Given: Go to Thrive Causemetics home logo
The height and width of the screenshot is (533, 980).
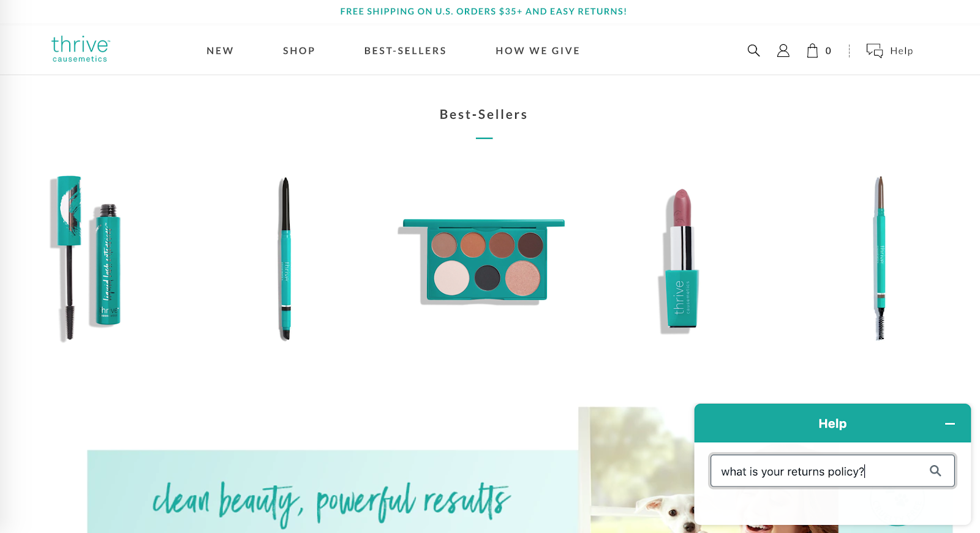Looking at the screenshot, I should (x=80, y=49).
